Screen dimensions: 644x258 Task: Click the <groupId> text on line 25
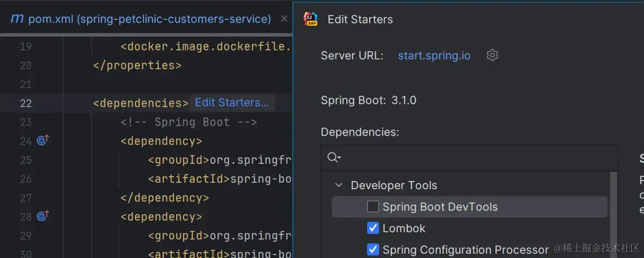(179, 160)
